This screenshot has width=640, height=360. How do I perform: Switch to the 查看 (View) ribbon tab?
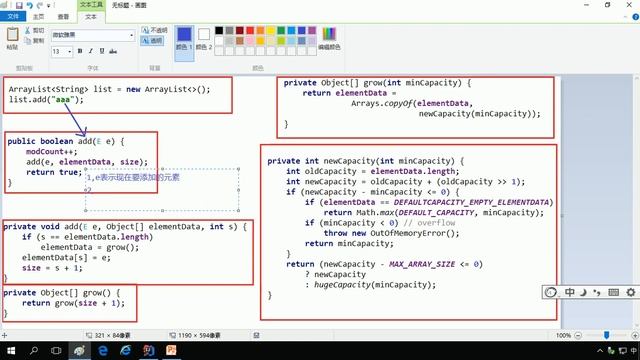(63, 17)
